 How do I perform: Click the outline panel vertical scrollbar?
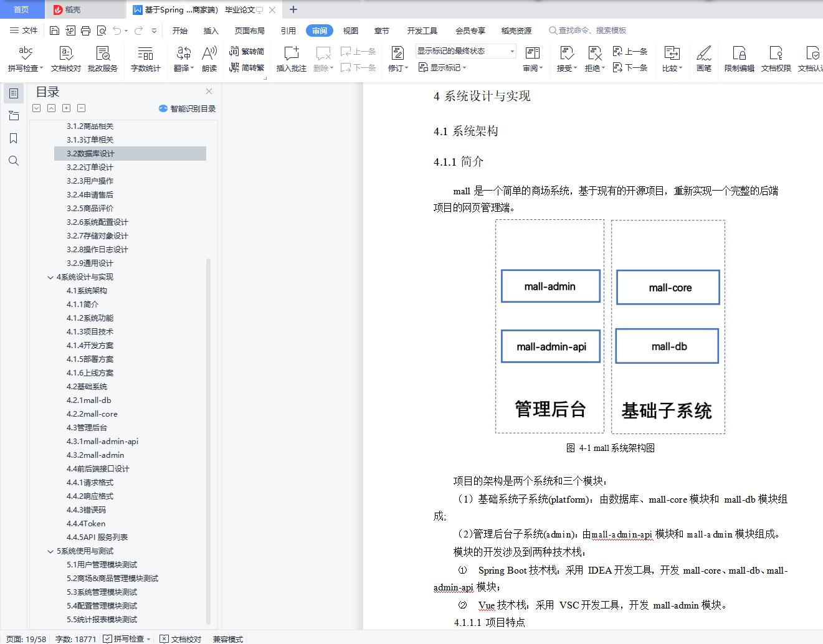click(x=209, y=441)
